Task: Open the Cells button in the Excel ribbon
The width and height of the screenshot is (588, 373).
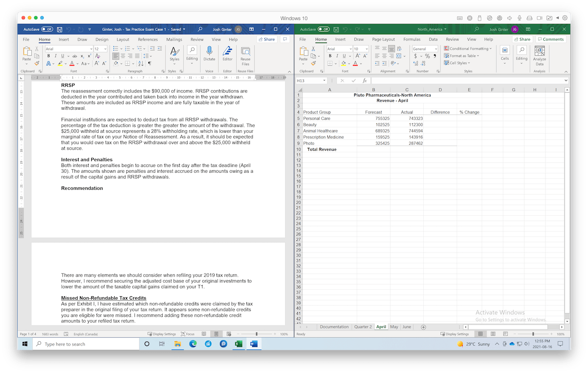Action: click(505, 54)
